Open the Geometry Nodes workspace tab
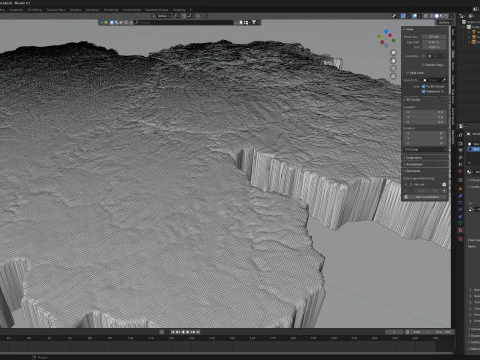480x360 pixels. pyautogui.click(x=156, y=10)
